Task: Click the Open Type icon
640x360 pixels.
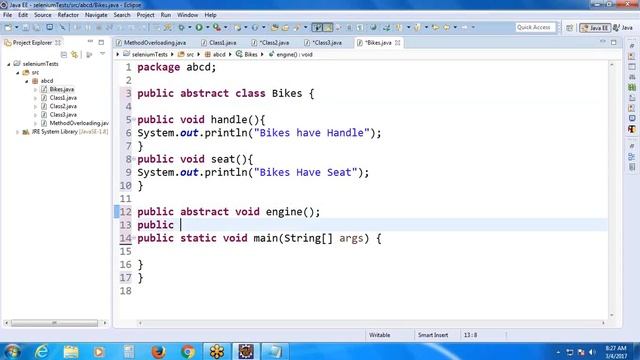Action: point(275,27)
